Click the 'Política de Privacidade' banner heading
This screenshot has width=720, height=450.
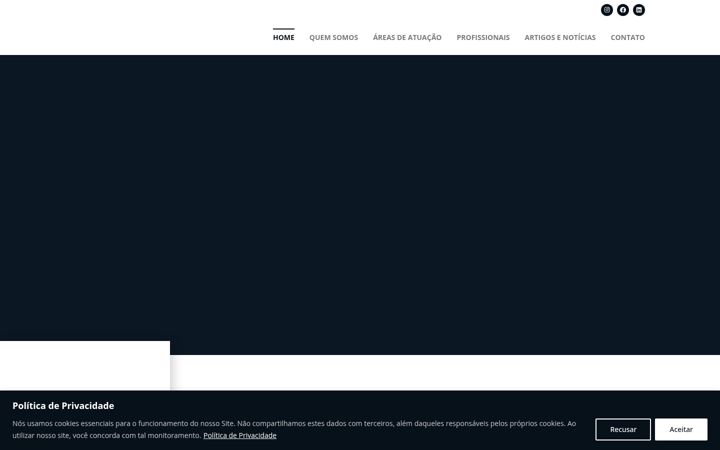pyautogui.click(x=63, y=406)
